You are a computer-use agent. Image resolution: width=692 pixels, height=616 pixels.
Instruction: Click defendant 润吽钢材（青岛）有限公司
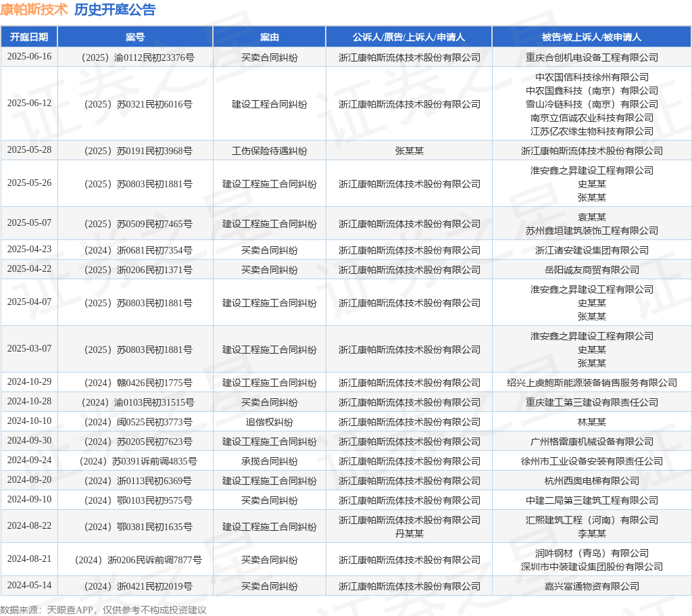point(592,553)
